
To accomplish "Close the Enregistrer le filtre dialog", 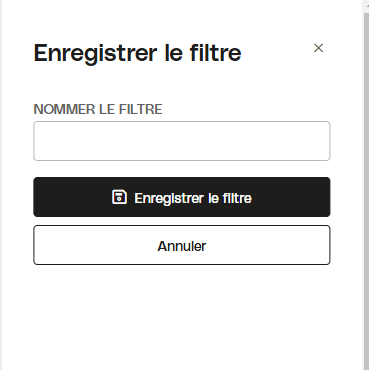I will [x=318, y=48].
